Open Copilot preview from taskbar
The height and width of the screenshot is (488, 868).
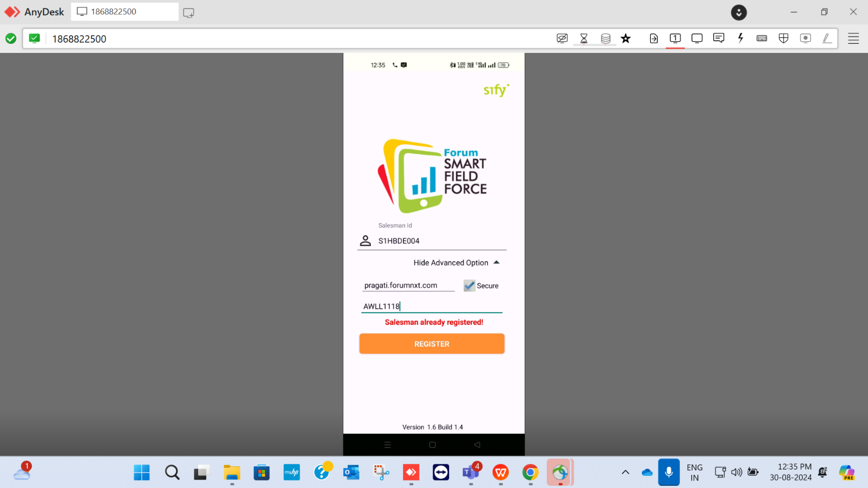click(x=847, y=472)
